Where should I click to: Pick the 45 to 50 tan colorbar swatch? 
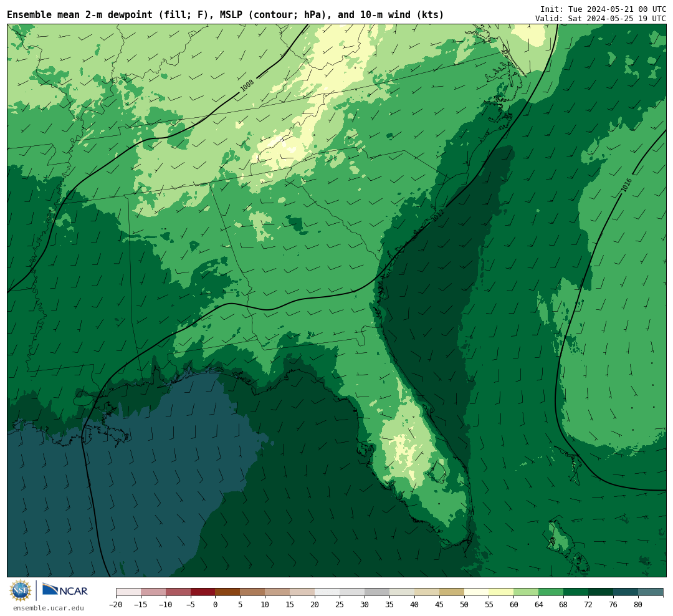click(x=452, y=592)
